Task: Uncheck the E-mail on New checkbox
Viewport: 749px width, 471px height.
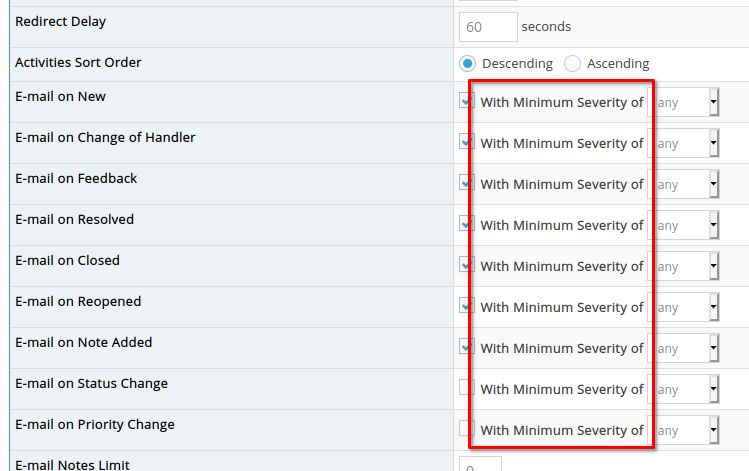Action: pyautogui.click(x=465, y=101)
